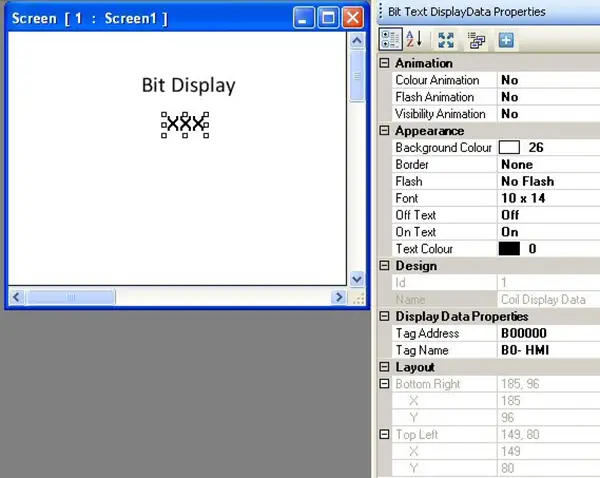Click the Text Colour property label
600x478 pixels.
pos(424,249)
